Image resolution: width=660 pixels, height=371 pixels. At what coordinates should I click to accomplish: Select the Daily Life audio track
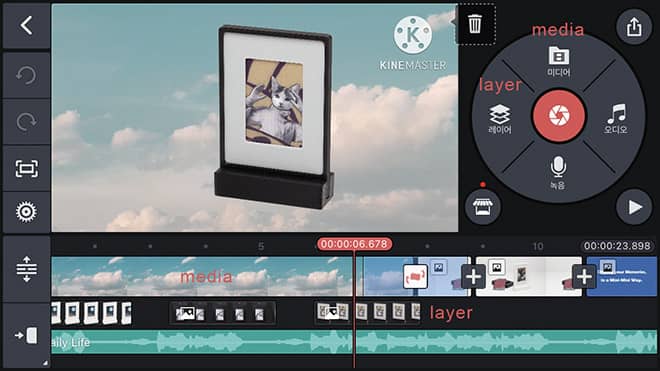tap(354, 342)
